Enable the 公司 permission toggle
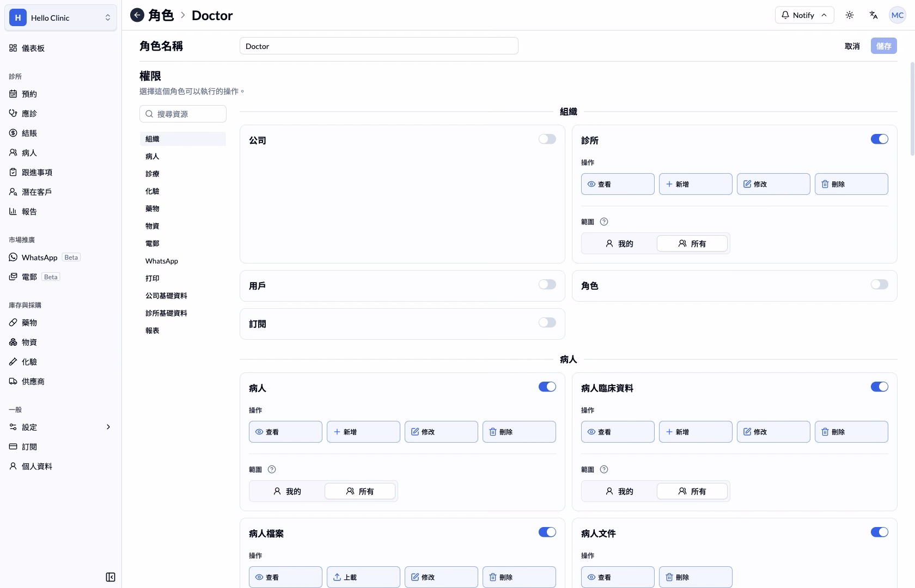Viewport: 915px width, 588px height. [x=547, y=139]
